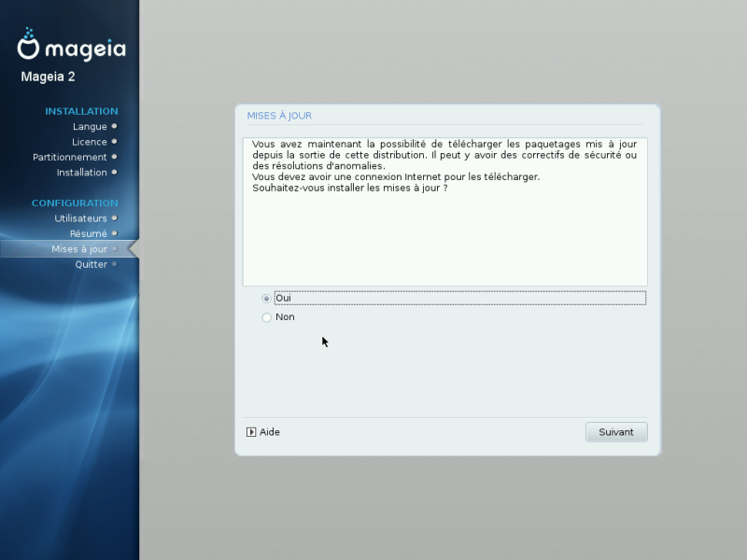Click the bullet next to Licence
The height and width of the screenshot is (560, 747).
coord(114,142)
